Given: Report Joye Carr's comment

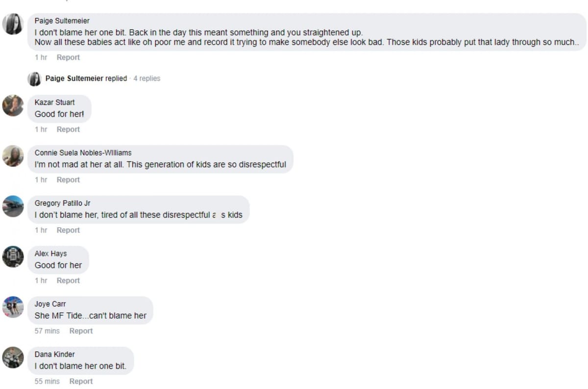Looking at the screenshot, I should pos(81,331).
